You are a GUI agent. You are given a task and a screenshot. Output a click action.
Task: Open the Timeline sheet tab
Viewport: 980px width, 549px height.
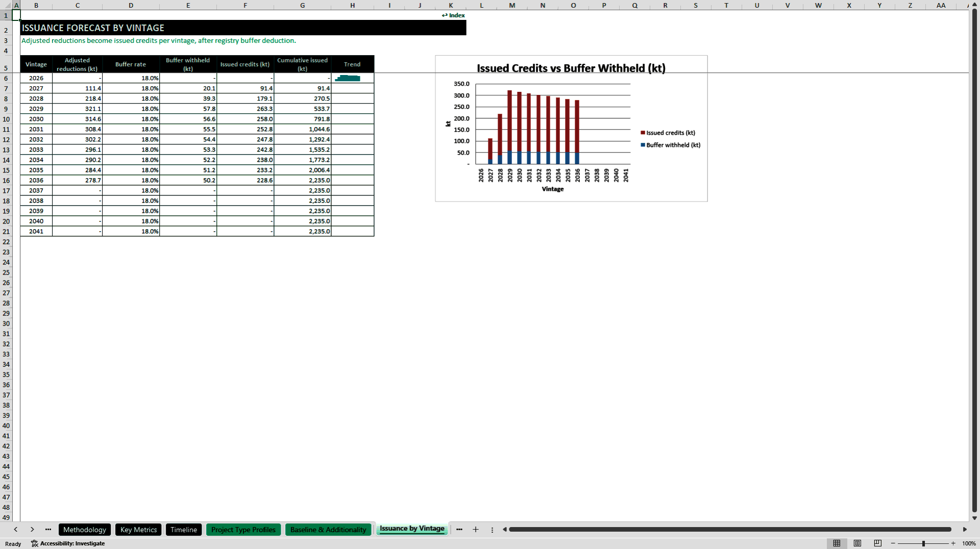(184, 530)
